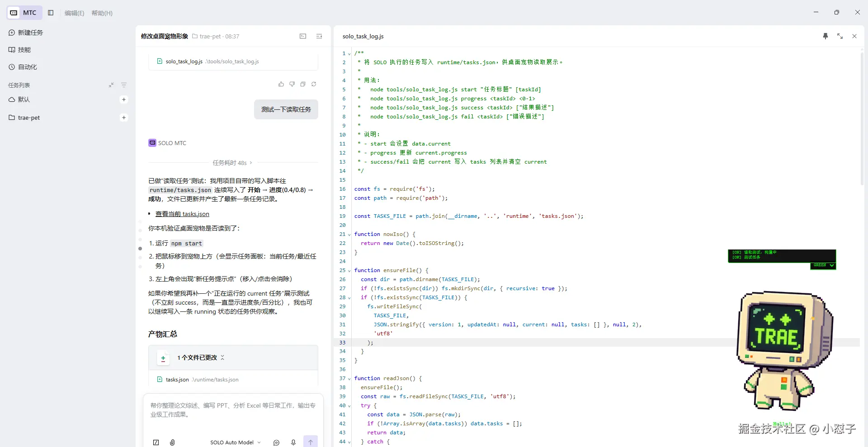The height and width of the screenshot is (447, 868).
Task: Give a thumbs down to the response
Action: tap(292, 84)
